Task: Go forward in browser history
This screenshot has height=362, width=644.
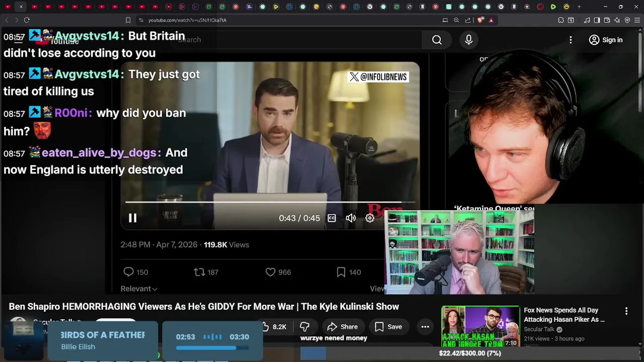Action: (x=16, y=20)
